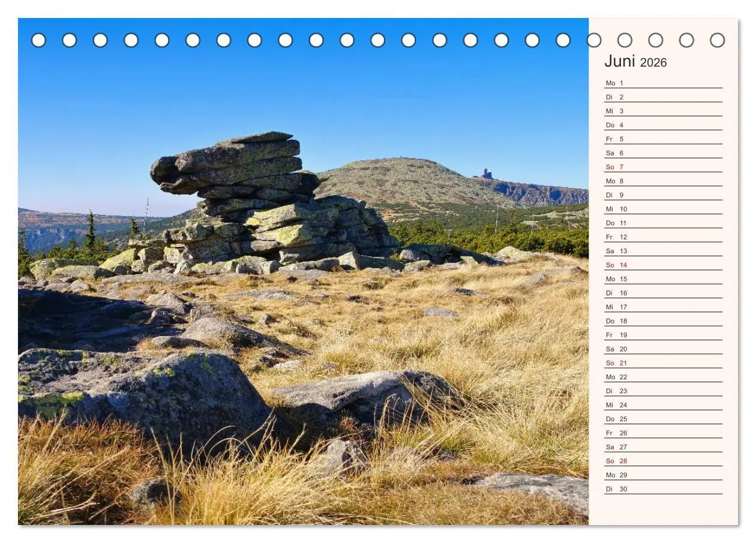Select the red 'So 14' Sunday row

point(663,265)
